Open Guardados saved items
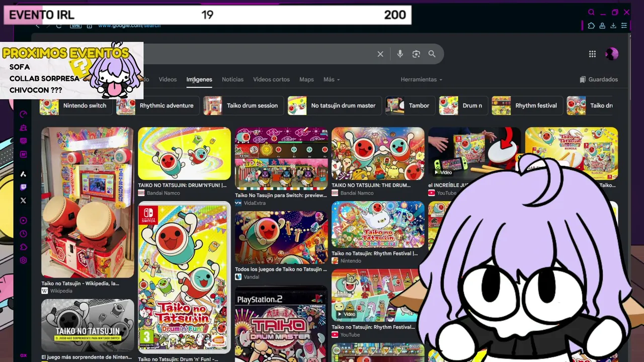Image resolution: width=644 pixels, height=362 pixels. (599, 79)
